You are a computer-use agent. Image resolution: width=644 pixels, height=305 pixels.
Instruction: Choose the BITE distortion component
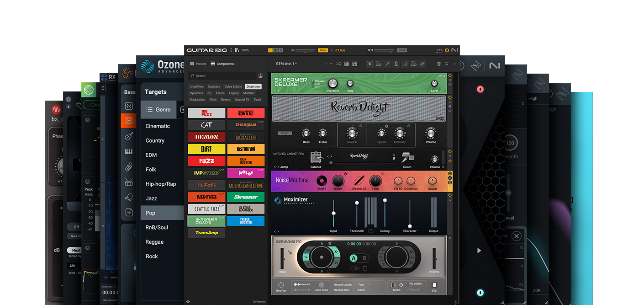[x=246, y=113]
